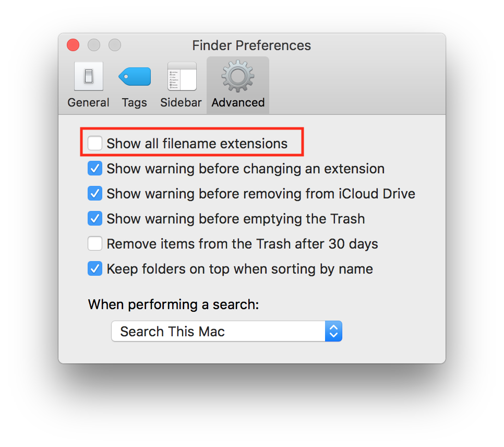The image size is (504, 447).
Task: Click the Advanced tab label
Action: coord(237,102)
